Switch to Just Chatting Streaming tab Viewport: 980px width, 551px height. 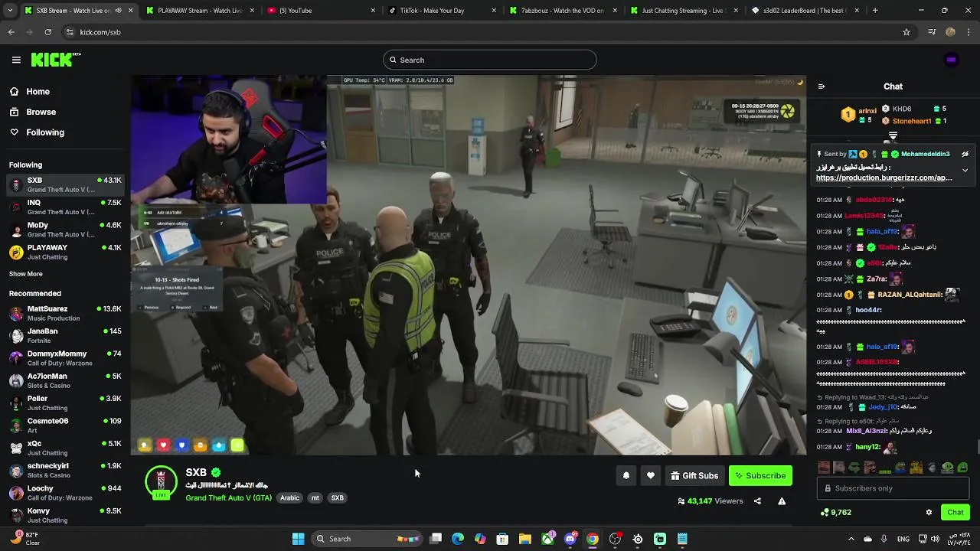(685, 11)
